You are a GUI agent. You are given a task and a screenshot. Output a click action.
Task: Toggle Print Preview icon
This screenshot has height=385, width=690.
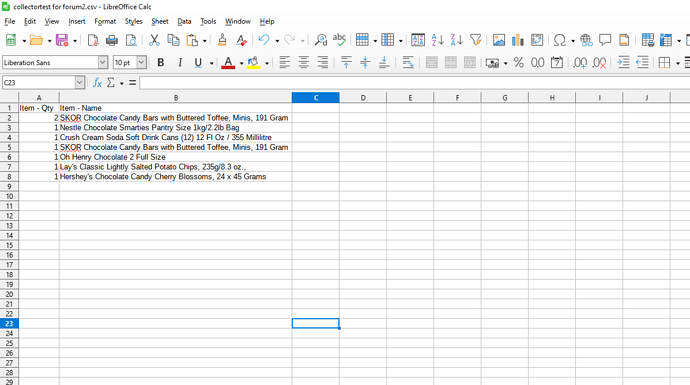point(131,40)
